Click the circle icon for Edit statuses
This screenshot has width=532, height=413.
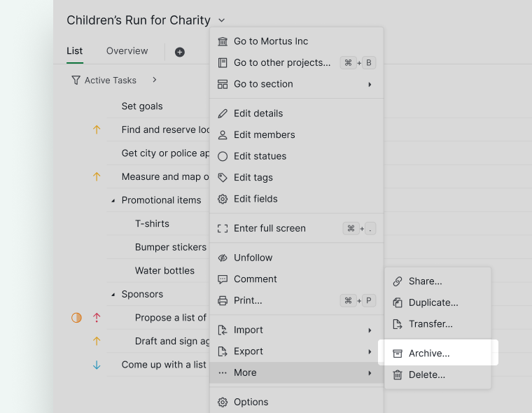coord(223,156)
